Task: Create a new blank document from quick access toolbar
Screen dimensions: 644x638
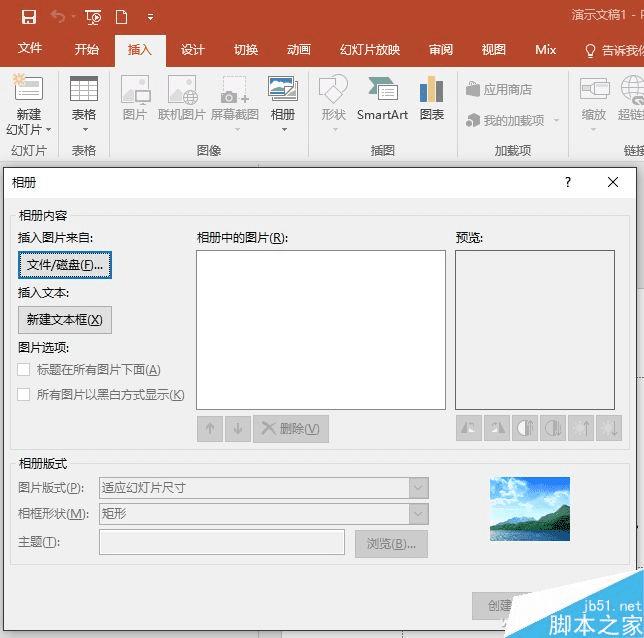Action: pos(122,17)
